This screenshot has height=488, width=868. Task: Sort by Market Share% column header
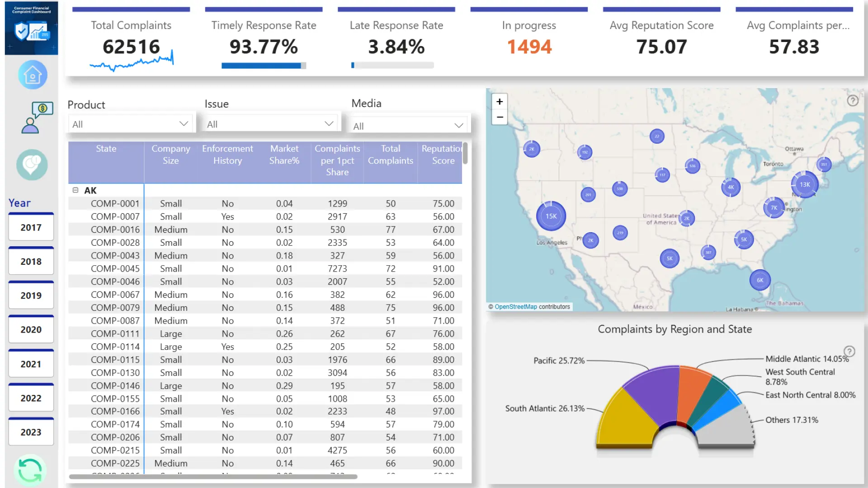click(284, 155)
